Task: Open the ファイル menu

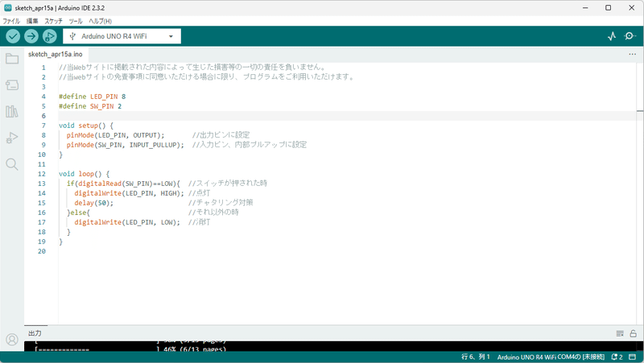Action: [x=11, y=21]
